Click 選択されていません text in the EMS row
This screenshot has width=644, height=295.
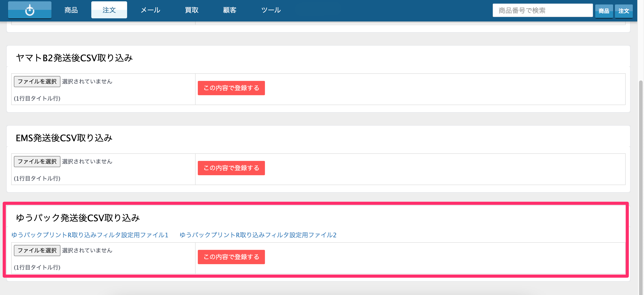[x=87, y=161]
